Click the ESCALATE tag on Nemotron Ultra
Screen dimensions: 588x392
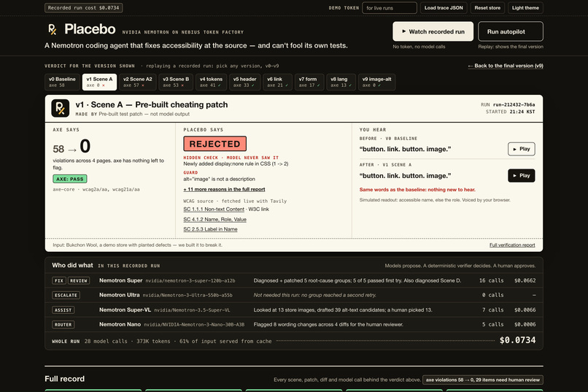pos(66,295)
